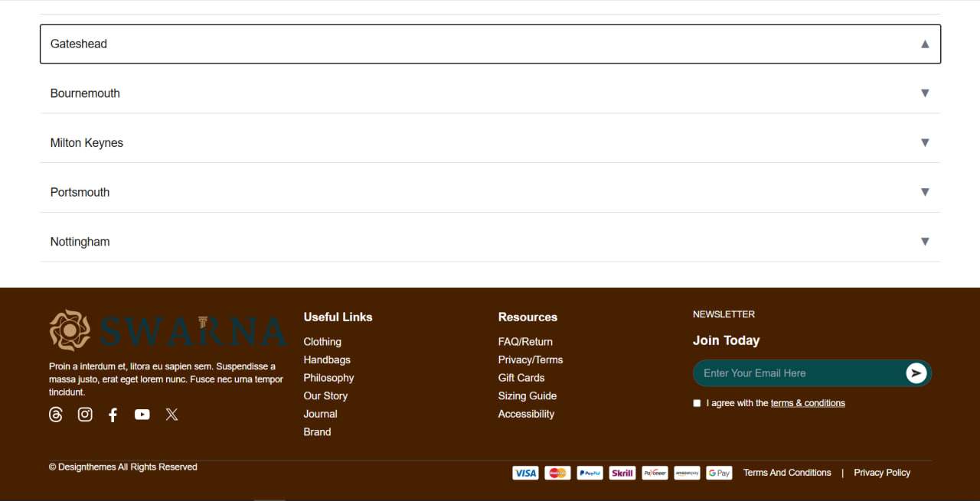Expand the Nottingham location row
The width and height of the screenshot is (980, 501).
[x=490, y=242]
